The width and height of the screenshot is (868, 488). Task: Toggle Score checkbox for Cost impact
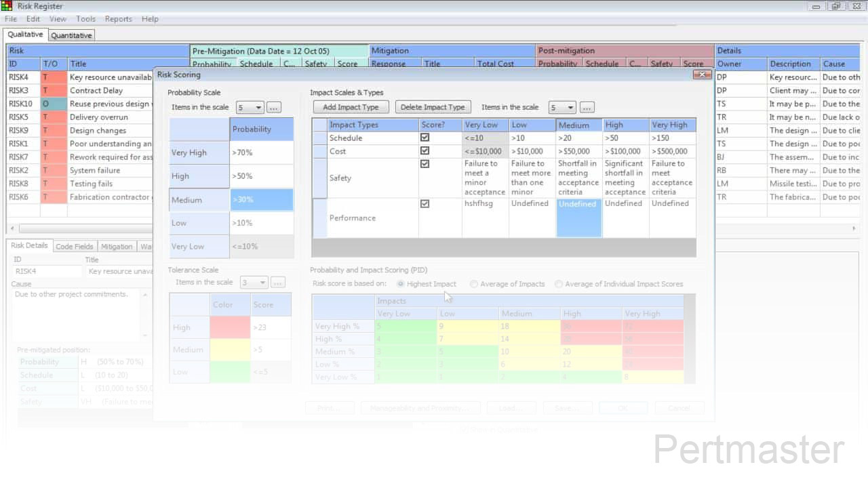425,151
